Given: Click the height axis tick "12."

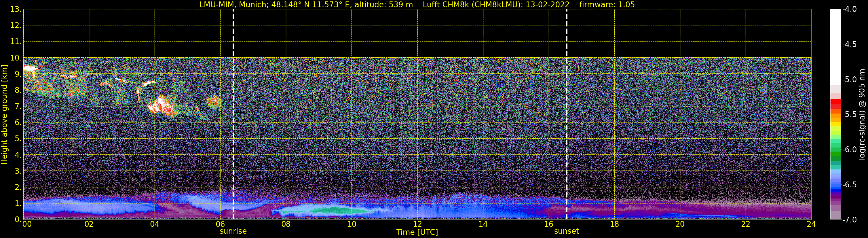Looking at the screenshot, I should click(x=16, y=26).
